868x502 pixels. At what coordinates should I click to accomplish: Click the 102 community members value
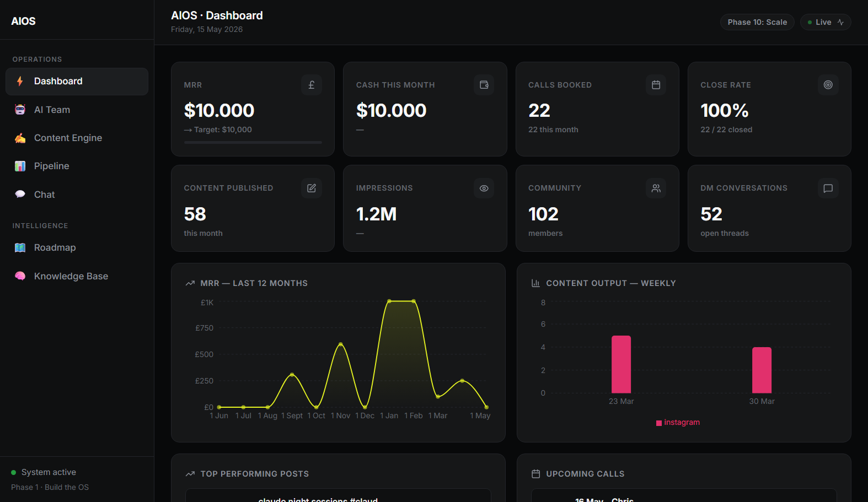tap(543, 214)
